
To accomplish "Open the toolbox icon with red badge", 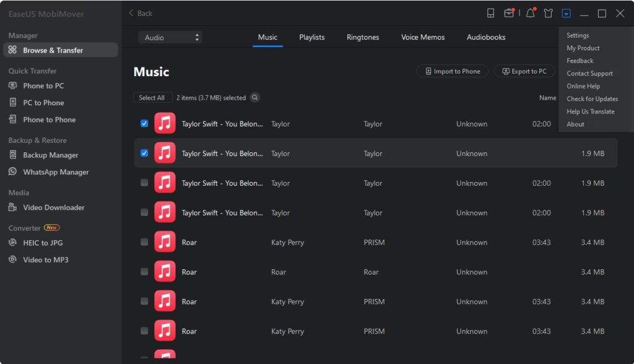I will [x=509, y=14].
